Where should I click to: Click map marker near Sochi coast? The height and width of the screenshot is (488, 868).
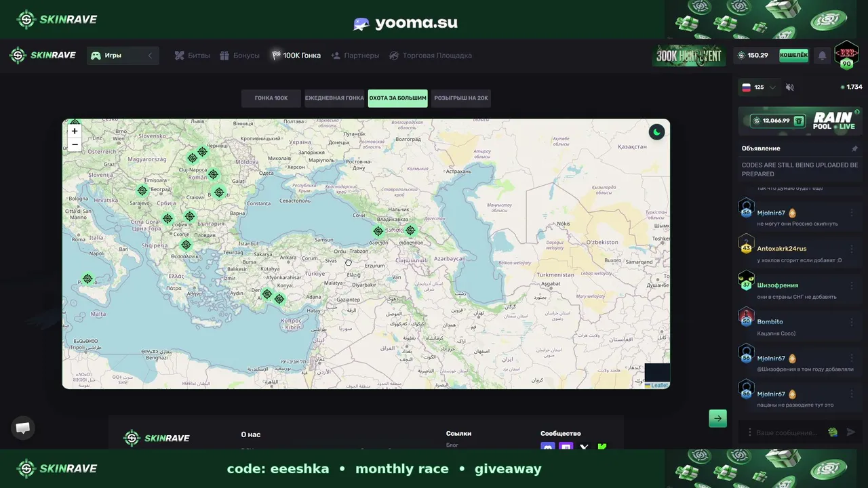pos(378,231)
